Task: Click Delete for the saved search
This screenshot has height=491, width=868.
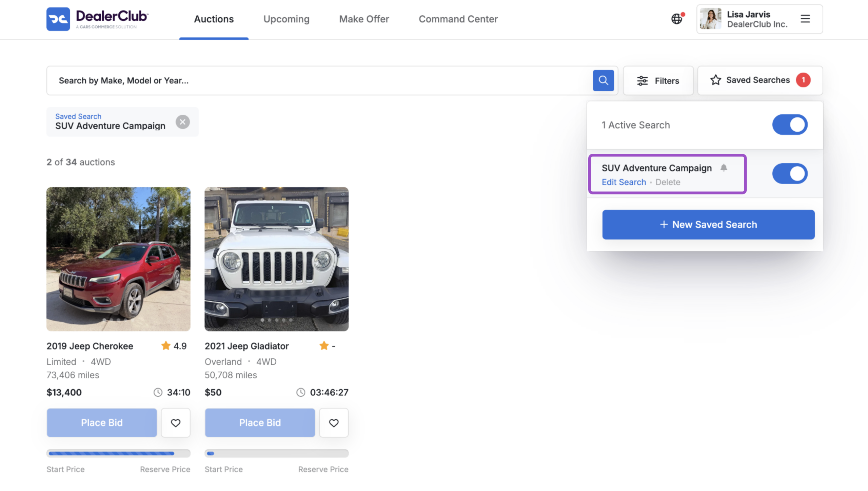Action: point(668,182)
